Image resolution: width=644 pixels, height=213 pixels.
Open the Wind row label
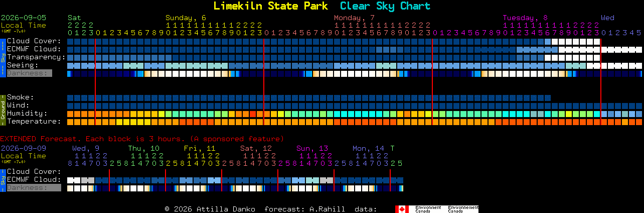coord(18,105)
